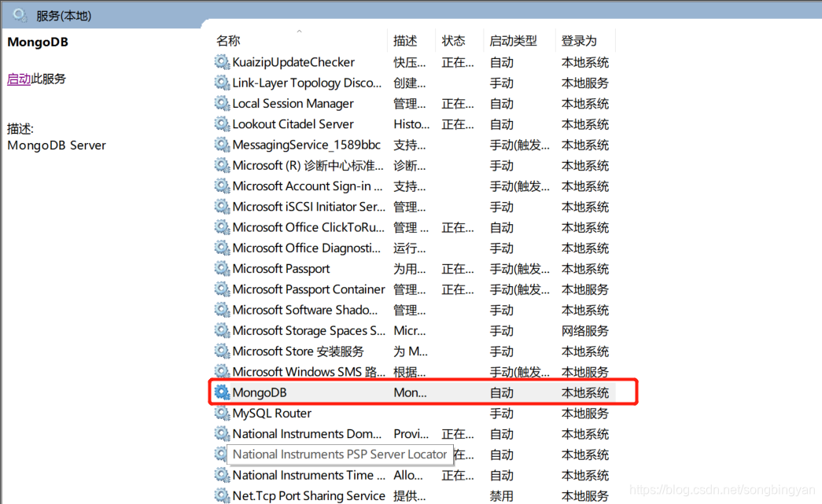This screenshot has height=504, width=822.
Task: Select the Microsoft Store 安装服务 name
Action: [x=298, y=351]
